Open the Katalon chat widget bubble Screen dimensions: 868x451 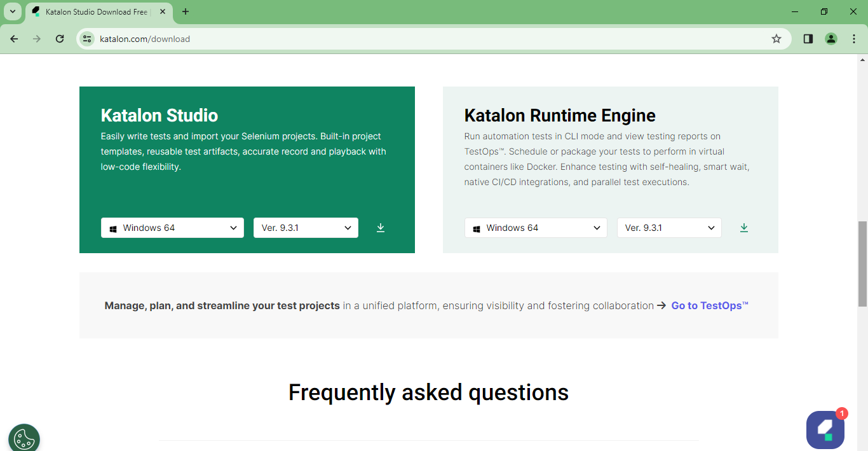(825, 430)
